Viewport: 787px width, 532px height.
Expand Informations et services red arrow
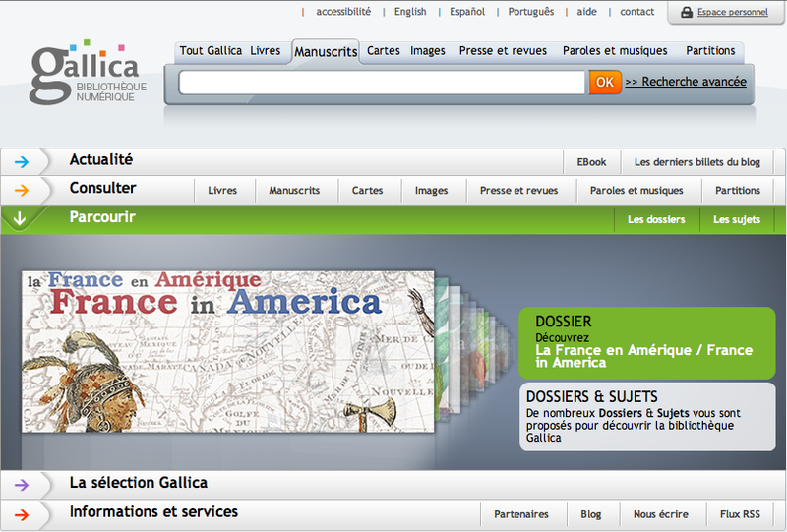click(x=22, y=514)
